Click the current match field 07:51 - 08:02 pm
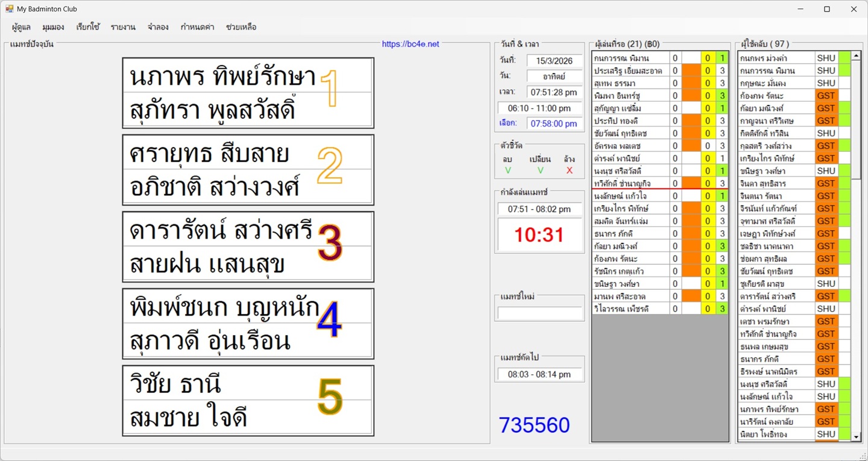The height and width of the screenshot is (461, 868). [539, 209]
